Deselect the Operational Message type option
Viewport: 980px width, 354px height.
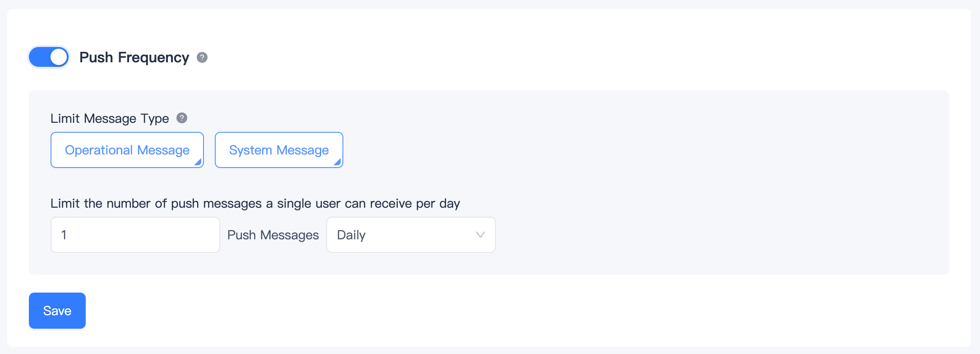point(127,150)
